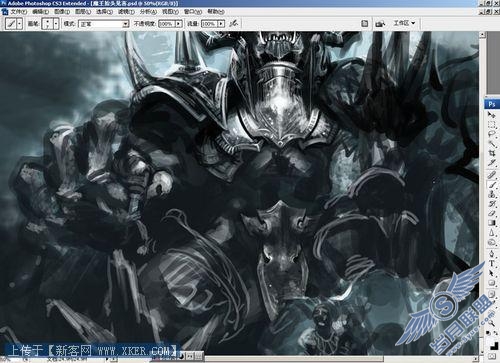The height and width of the screenshot is (363, 500).
Task: Select the Lasso tool
Action: 492,134
